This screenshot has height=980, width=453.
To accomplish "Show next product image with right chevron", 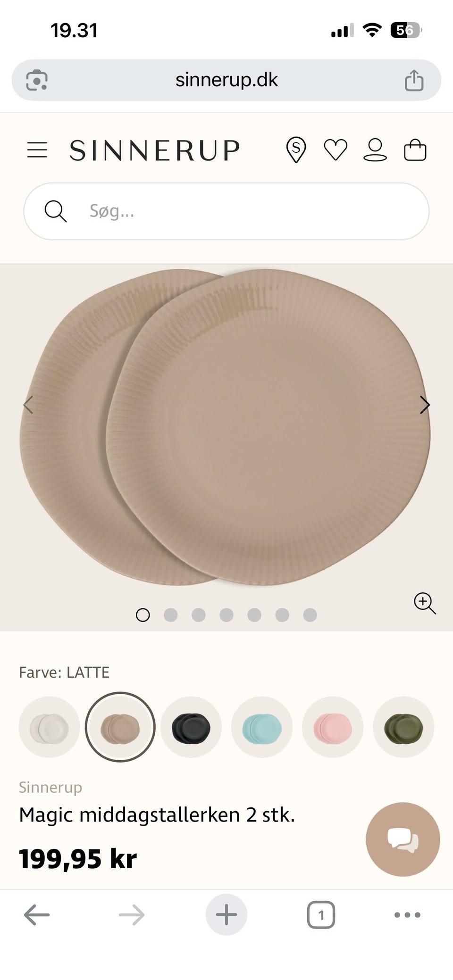I will tap(425, 405).
